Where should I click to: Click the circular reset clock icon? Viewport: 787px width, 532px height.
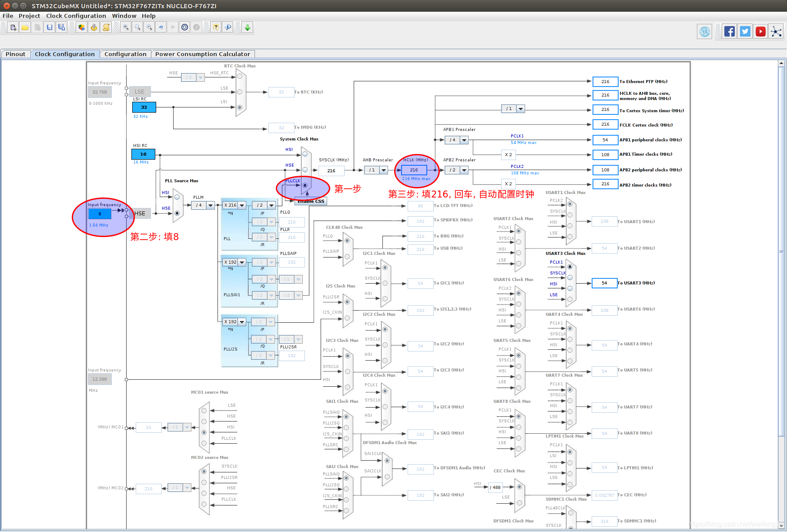185,27
